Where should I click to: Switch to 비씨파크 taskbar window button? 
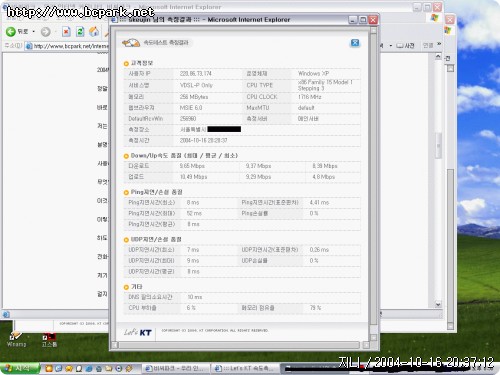pyautogui.click(x=177, y=369)
